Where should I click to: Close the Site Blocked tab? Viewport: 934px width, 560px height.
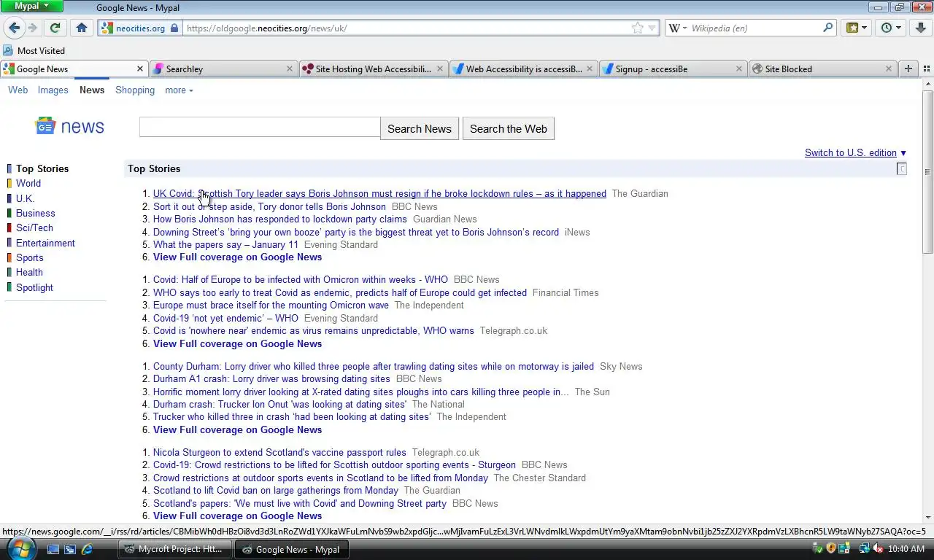pyautogui.click(x=888, y=69)
